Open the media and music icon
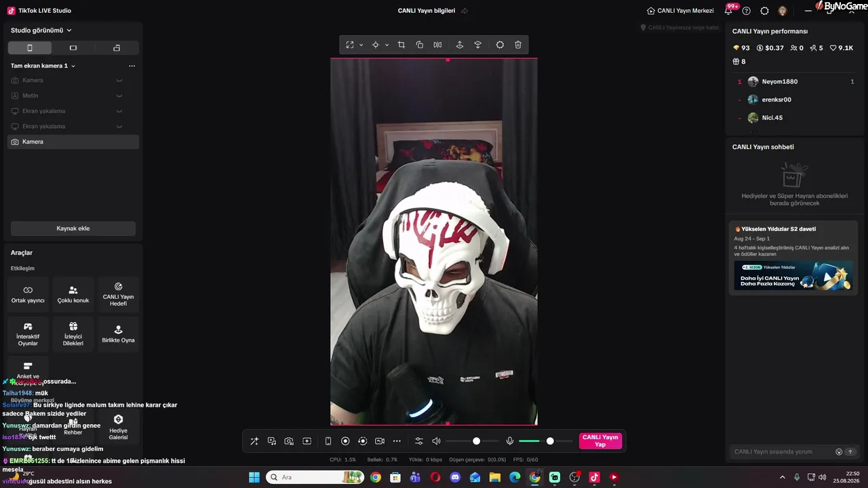Viewport: 868px width, 488px height. click(272, 441)
